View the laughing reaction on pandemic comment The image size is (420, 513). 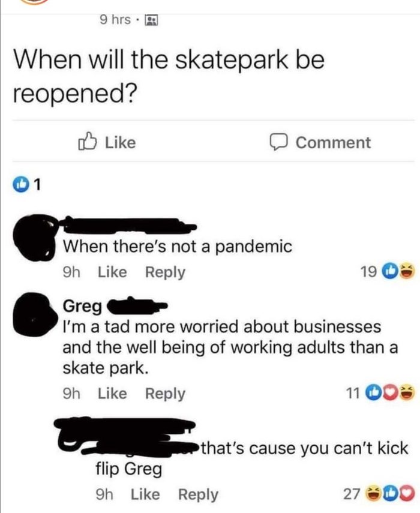pyautogui.click(x=407, y=271)
